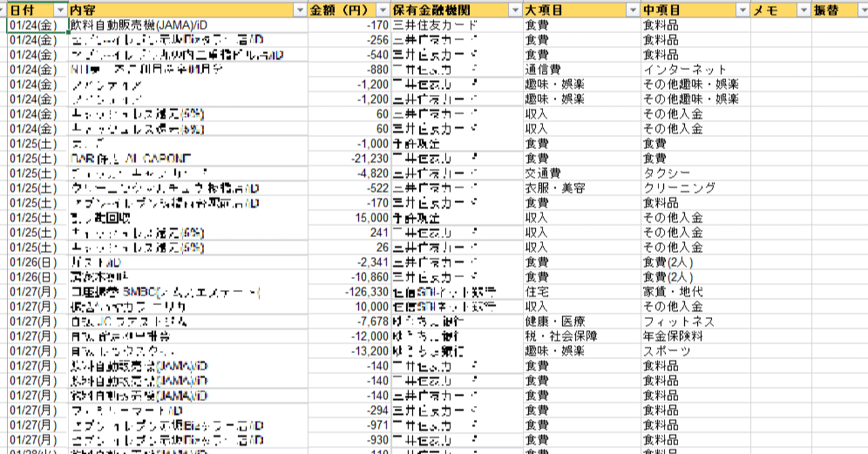Select the 住宅 category cell
The image size is (868, 454).
point(583,292)
